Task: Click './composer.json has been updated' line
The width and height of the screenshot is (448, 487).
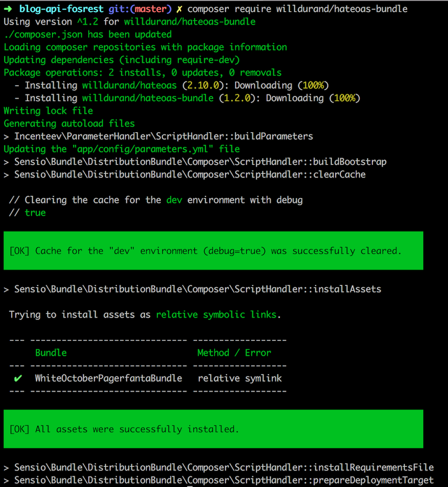Action: (x=87, y=34)
